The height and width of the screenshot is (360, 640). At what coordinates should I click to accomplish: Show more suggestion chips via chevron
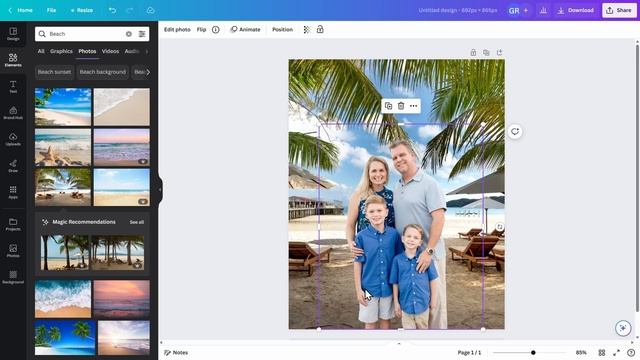148,72
